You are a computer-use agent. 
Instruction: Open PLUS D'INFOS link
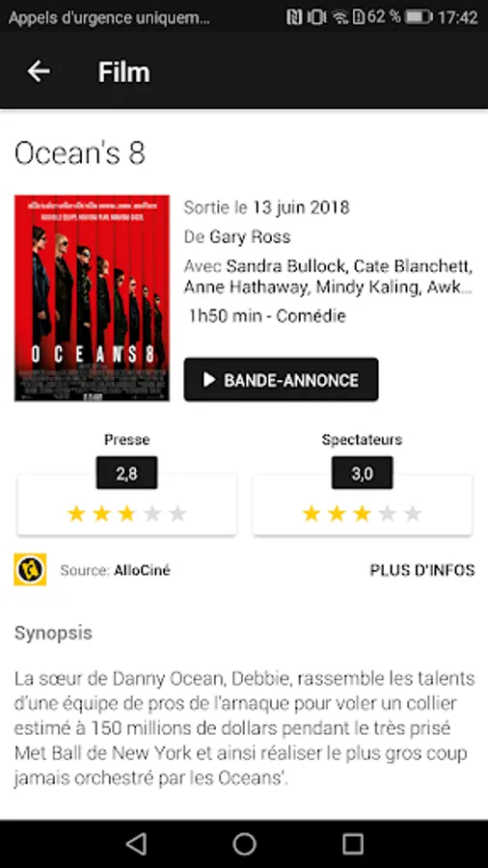[422, 570]
